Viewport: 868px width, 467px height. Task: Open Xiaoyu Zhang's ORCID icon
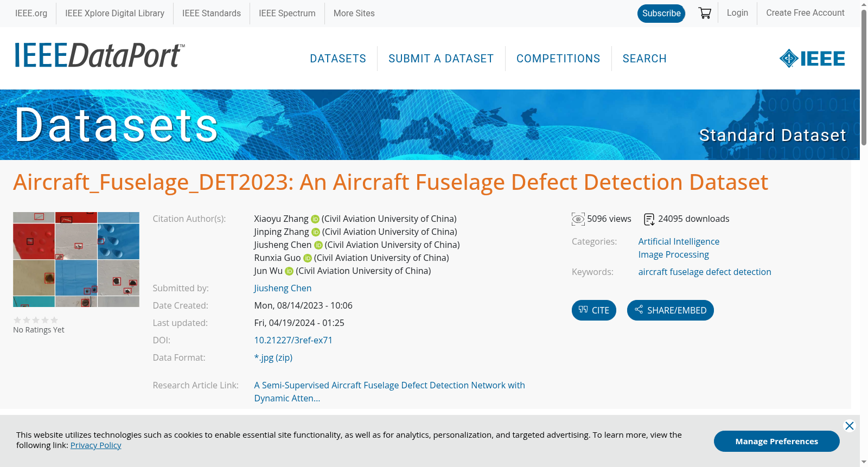(315, 219)
